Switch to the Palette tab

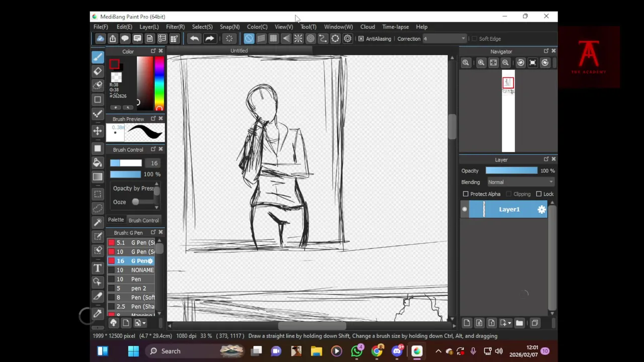click(116, 220)
